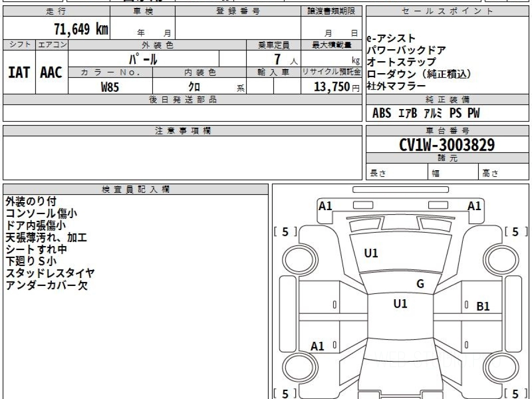Click the カラーNo. header cell

[x=110, y=72]
